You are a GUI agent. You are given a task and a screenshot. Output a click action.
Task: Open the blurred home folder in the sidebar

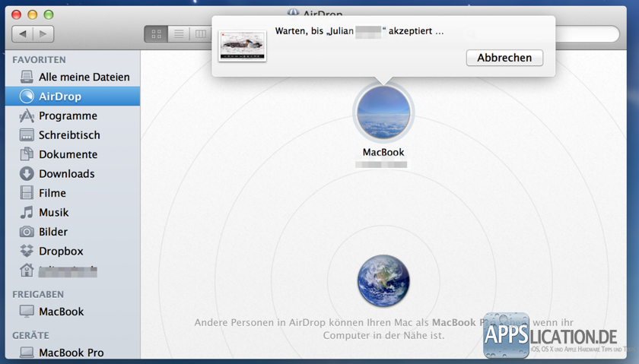[73, 271]
